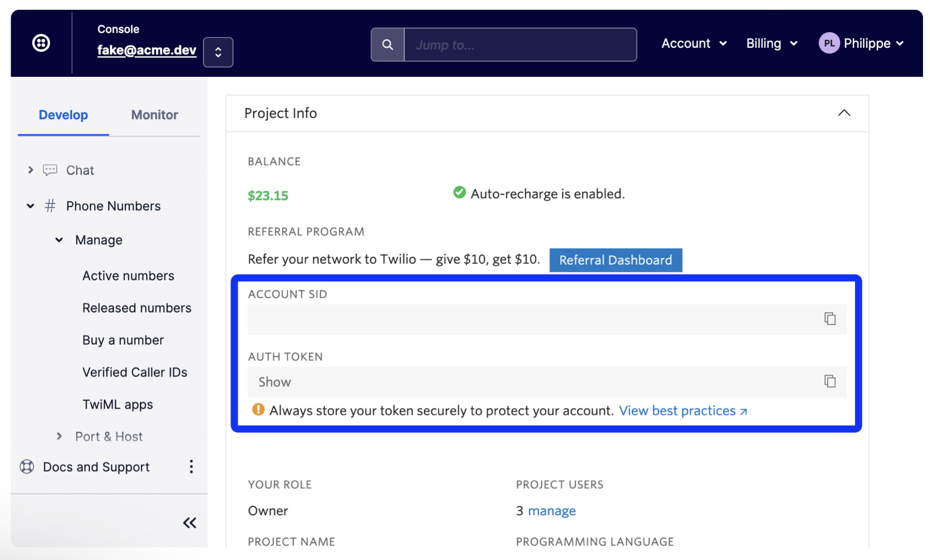Open the Account dropdown menu

(694, 43)
